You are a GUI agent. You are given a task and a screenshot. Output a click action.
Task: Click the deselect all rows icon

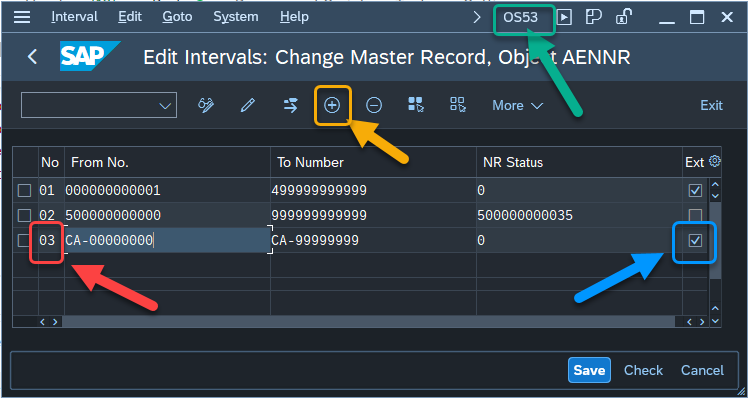click(x=457, y=105)
